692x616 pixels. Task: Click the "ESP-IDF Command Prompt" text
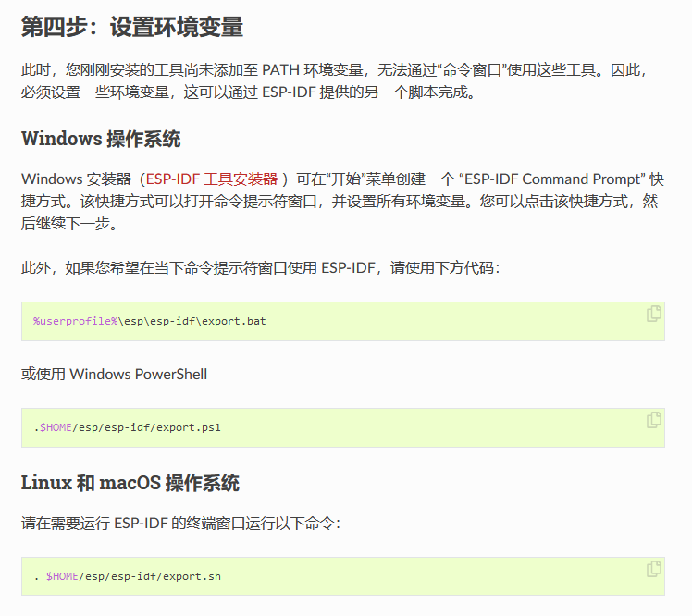[551, 179]
